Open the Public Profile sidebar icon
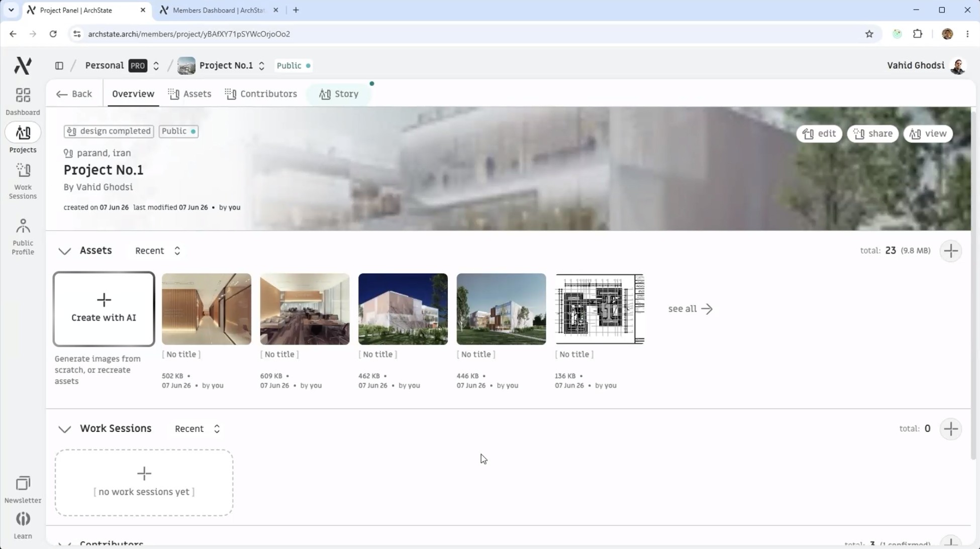Image resolution: width=980 pixels, height=549 pixels. 23,237
